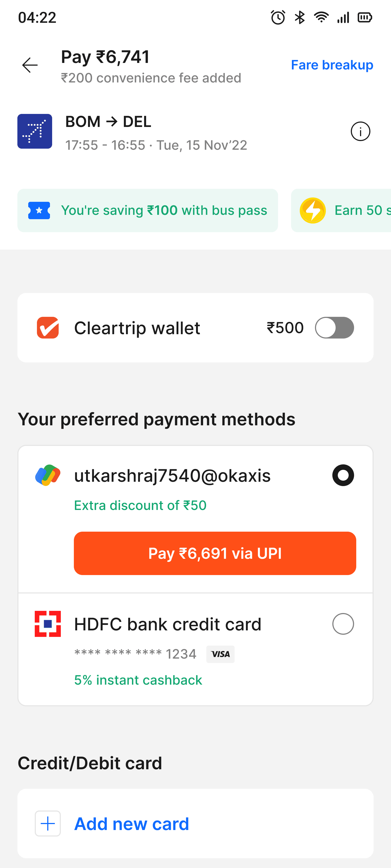Image resolution: width=391 pixels, height=868 pixels.
Task: Enable the Cleartrip wallet ₹500 toggle
Action: [x=334, y=327]
